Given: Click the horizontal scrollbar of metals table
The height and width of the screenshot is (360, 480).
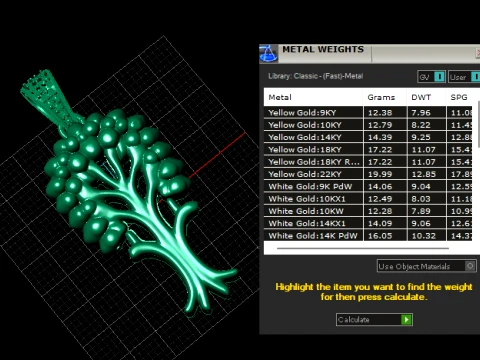Looking at the screenshot, I should click(363, 248).
